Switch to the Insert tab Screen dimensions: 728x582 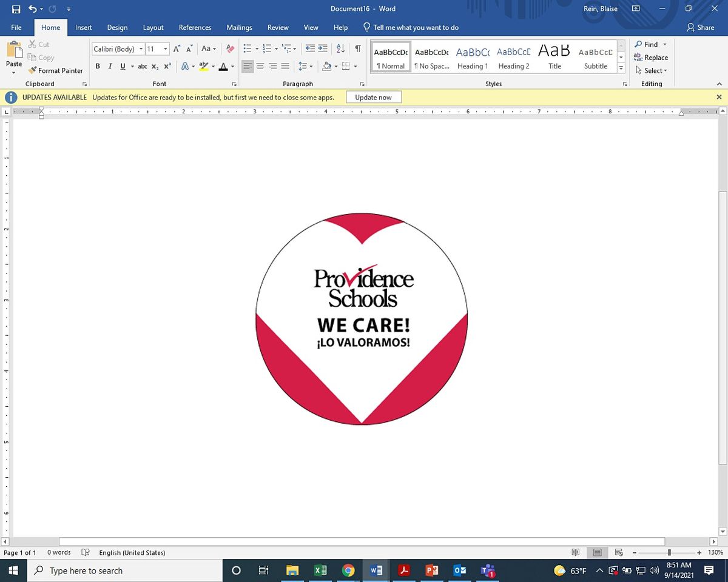pos(84,27)
